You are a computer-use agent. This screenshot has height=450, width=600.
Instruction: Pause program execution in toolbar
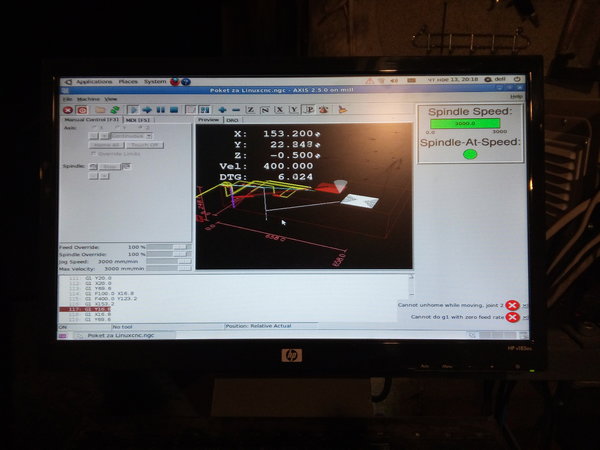tap(161, 110)
